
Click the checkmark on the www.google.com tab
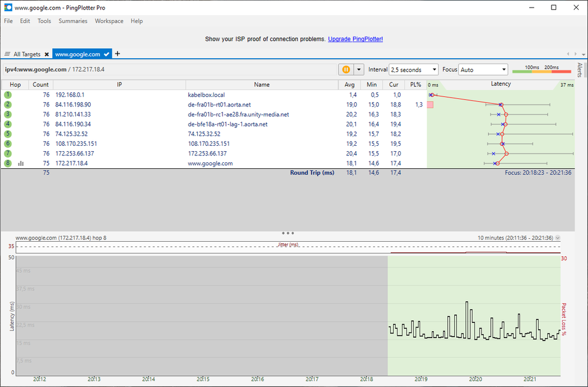(x=107, y=54)
